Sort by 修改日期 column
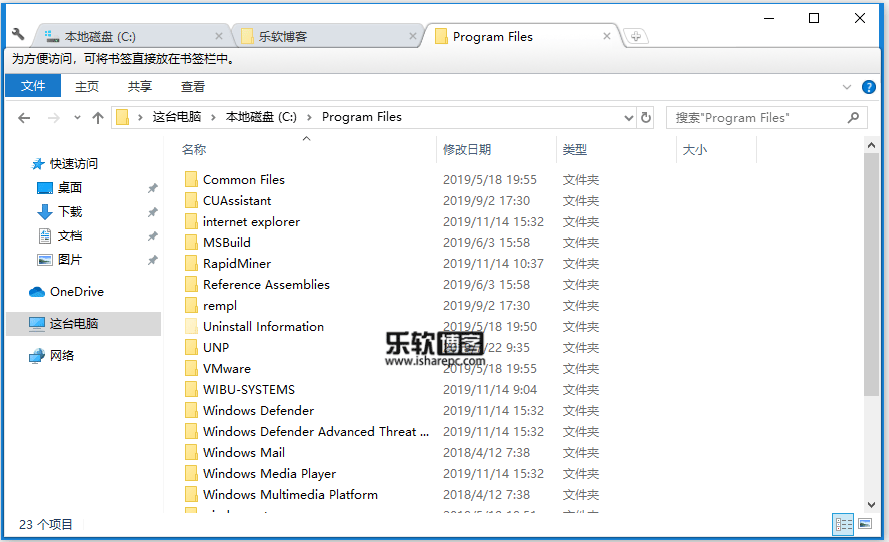 pos(467,149)
